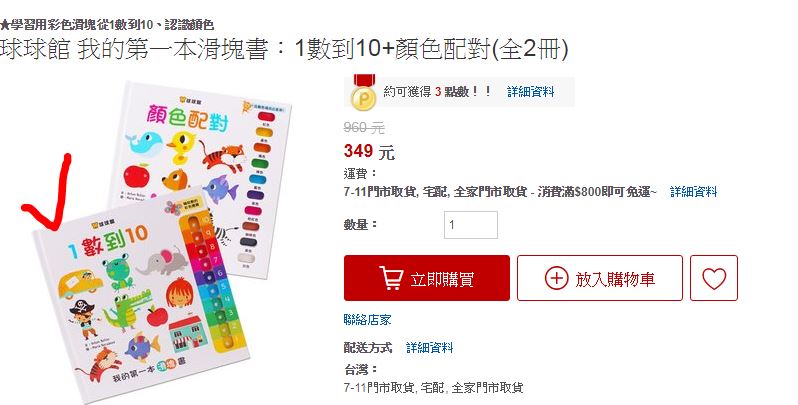Click the plus circle icon in add-to-cart
The height and width of the screenshot is (405, 798).
pos(556,278)
